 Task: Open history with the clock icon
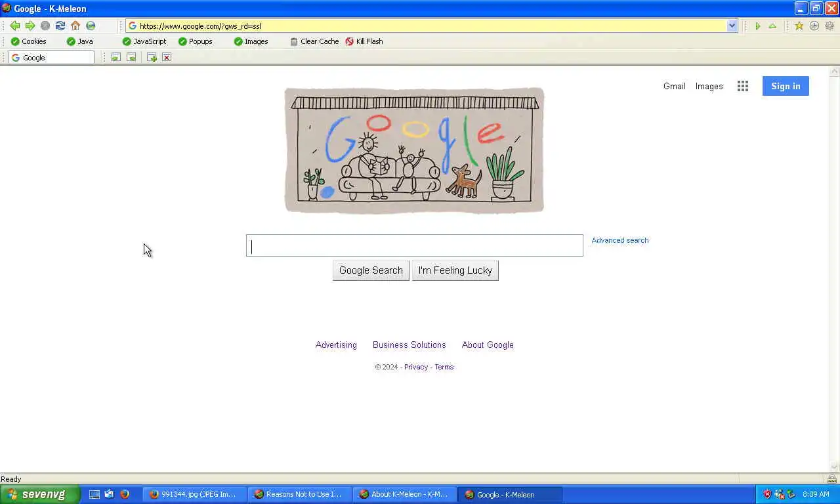(814, 26)
